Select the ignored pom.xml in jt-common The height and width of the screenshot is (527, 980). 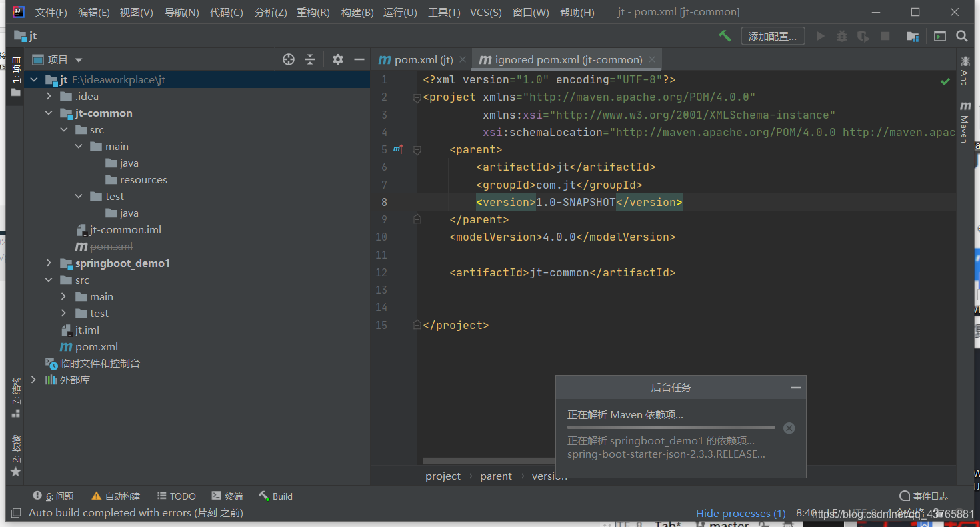(104, 247)
